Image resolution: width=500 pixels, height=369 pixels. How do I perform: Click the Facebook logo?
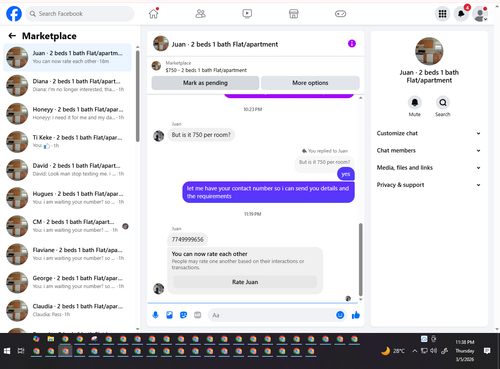point(14,14)
